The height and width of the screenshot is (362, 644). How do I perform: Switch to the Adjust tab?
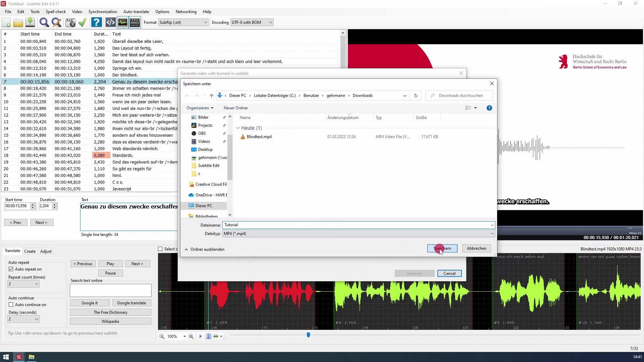(x=46, y=251)
